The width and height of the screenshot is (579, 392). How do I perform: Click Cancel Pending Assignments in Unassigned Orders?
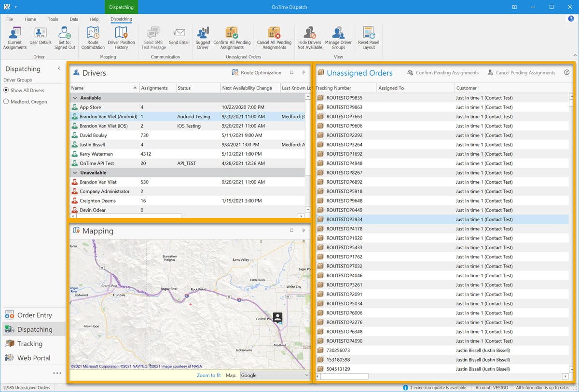(521, 73)
